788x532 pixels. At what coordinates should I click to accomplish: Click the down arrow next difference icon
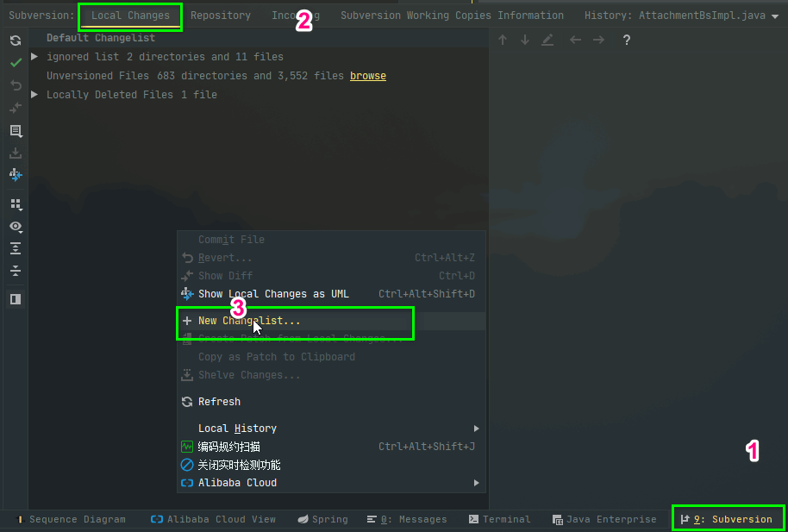point(525,41)
